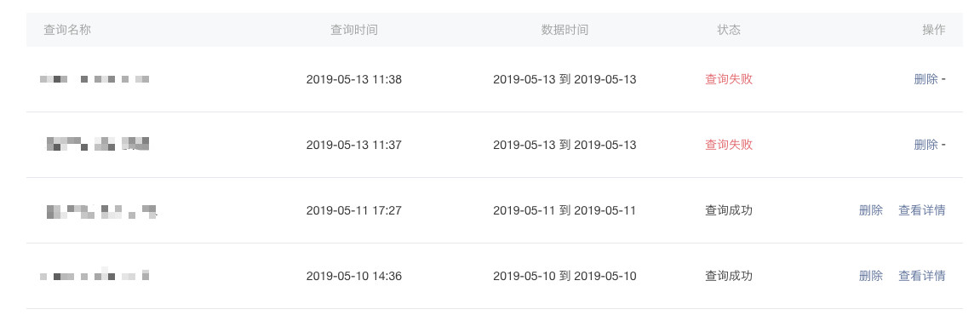Select the first 查询失败 status text

click(x=729, y=79)
